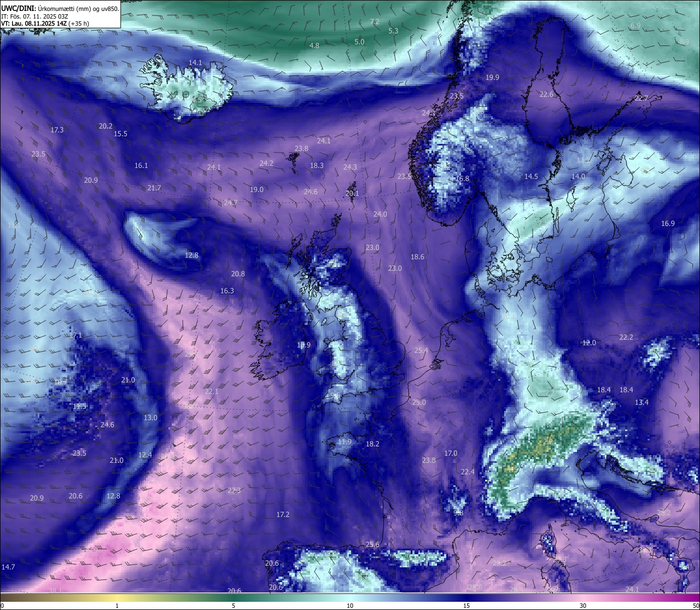The image size is (700, 610).
Task: Click the 13.0 value label
Action: (x=150, y=418)
